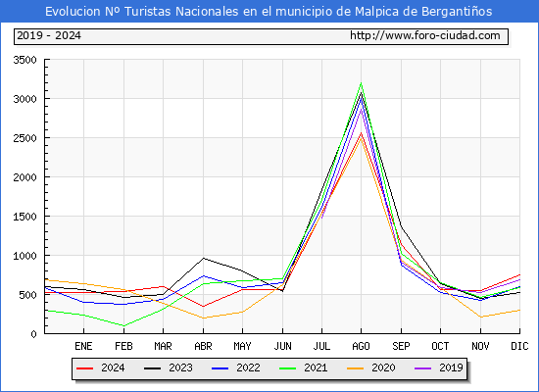Click the DIC month axis label
This screenshot has height=392, width=539.
[519, 346]
